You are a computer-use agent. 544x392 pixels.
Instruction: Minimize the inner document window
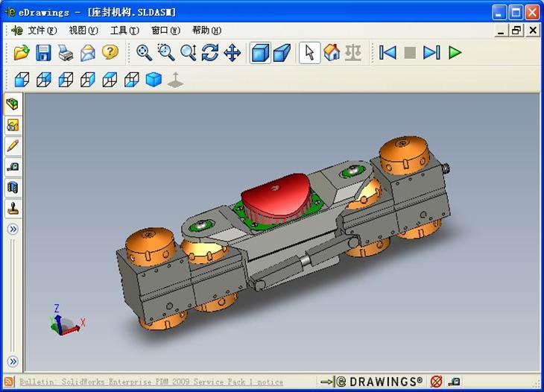[x=501, y=31]
